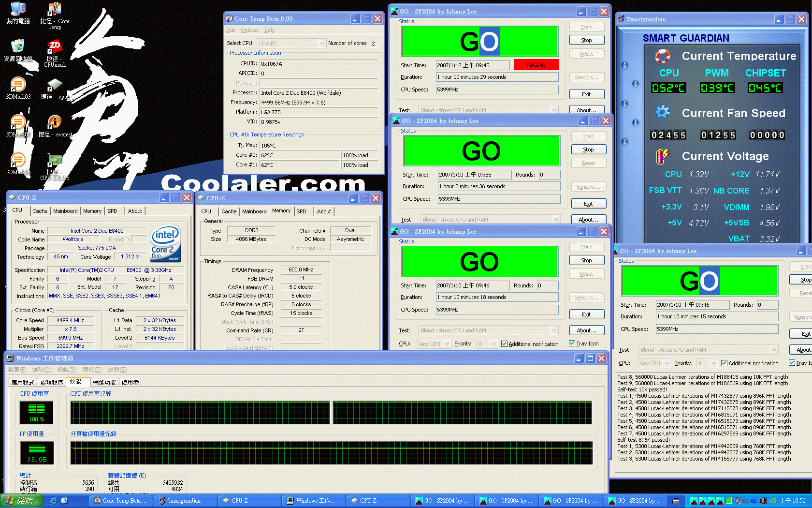Click the battery icon beside Current Voltage
812x508 pixels.
pyautogui.click(x=663, y=156)
